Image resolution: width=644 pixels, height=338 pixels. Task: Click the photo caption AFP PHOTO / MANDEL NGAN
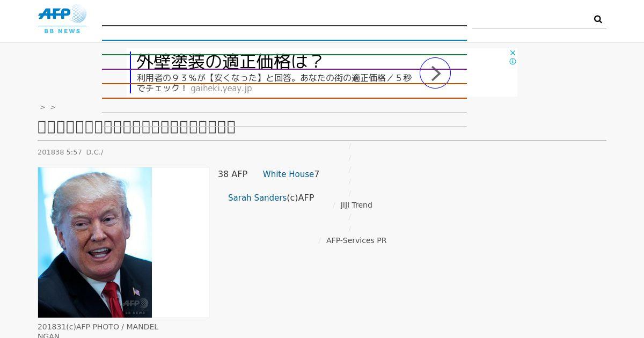(x=98, y=331)
